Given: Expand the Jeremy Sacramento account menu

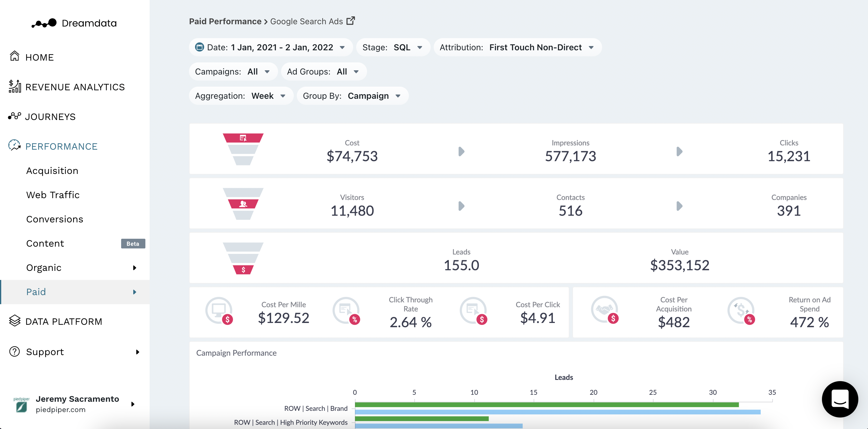Looking at the screenshot, I should pos(133,404).
